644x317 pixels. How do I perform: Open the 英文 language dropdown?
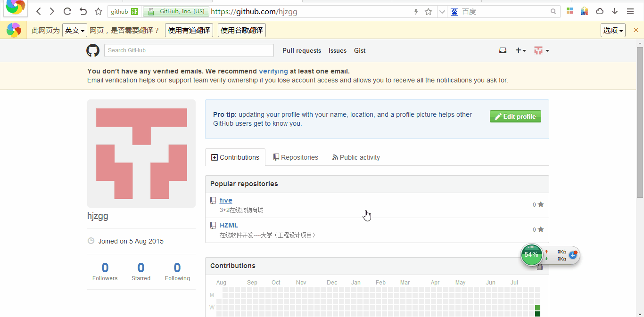point(75,31)
